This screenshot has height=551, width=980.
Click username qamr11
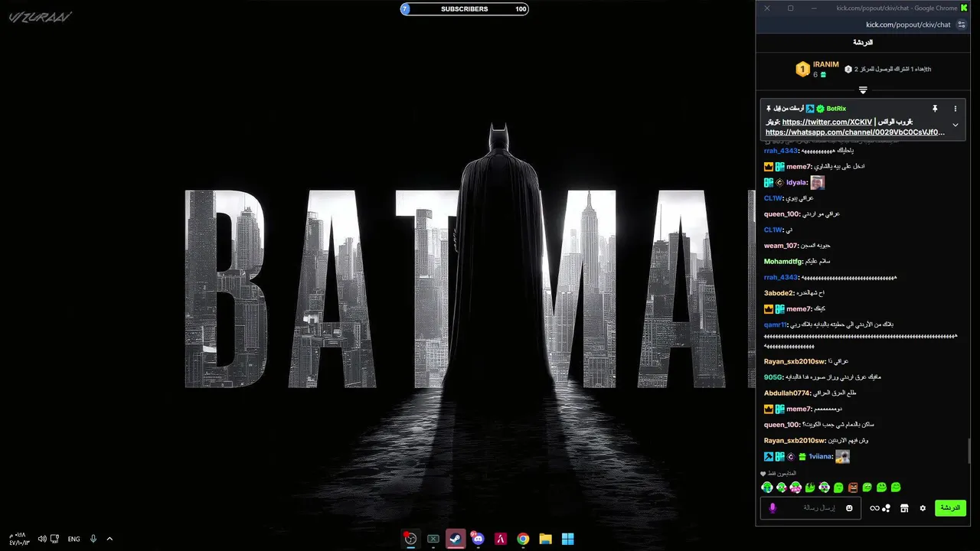point(775,324)
